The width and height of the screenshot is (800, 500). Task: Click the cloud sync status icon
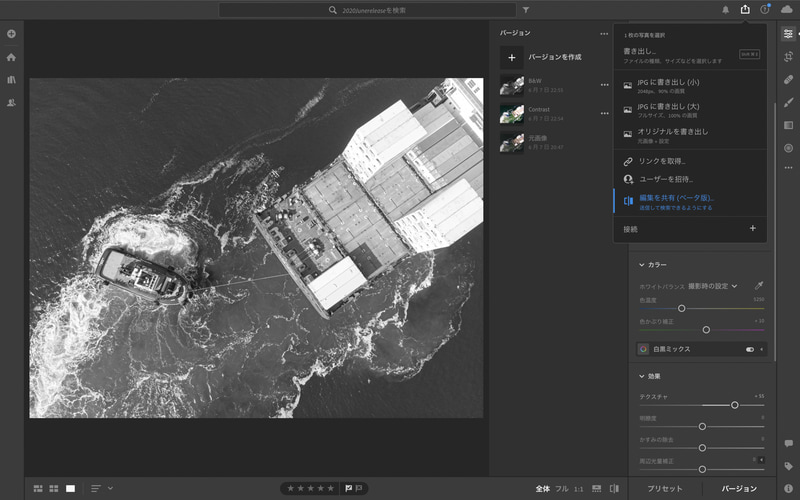786,10
